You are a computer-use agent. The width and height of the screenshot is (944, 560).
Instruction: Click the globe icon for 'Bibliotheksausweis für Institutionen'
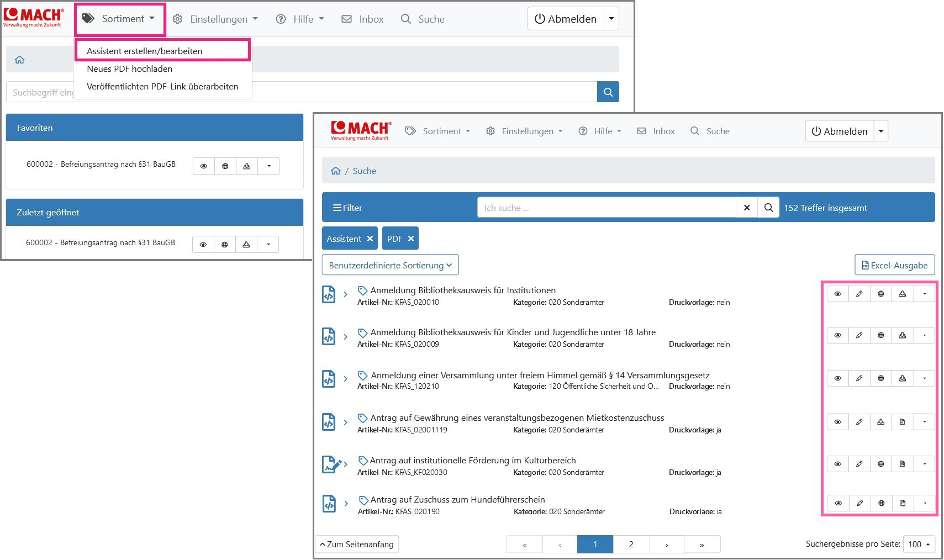881,294
